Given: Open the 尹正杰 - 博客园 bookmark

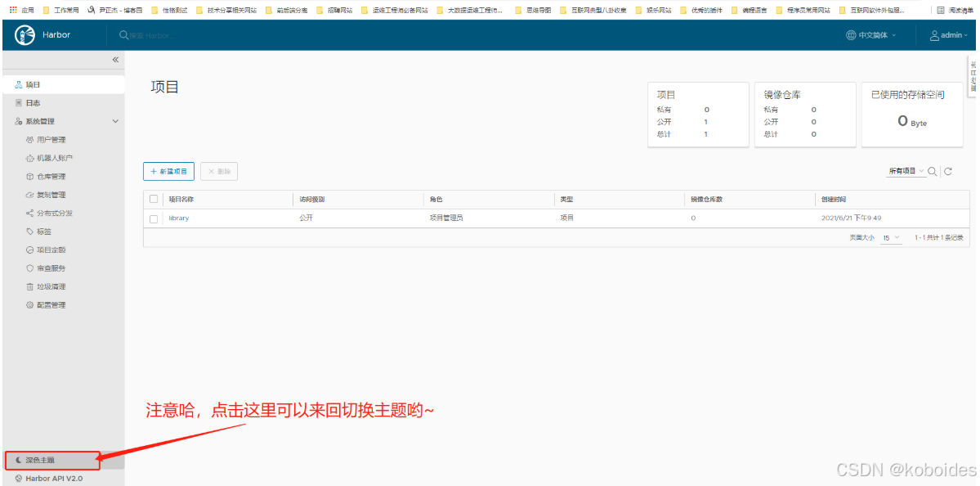Looking at the screenshot, I should point(116,10).
